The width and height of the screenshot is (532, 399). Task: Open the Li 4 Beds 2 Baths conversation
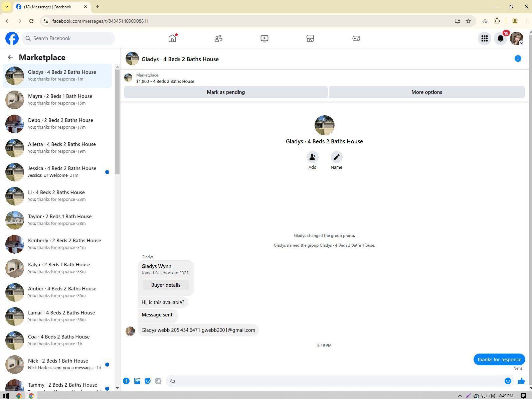point(57,196)
